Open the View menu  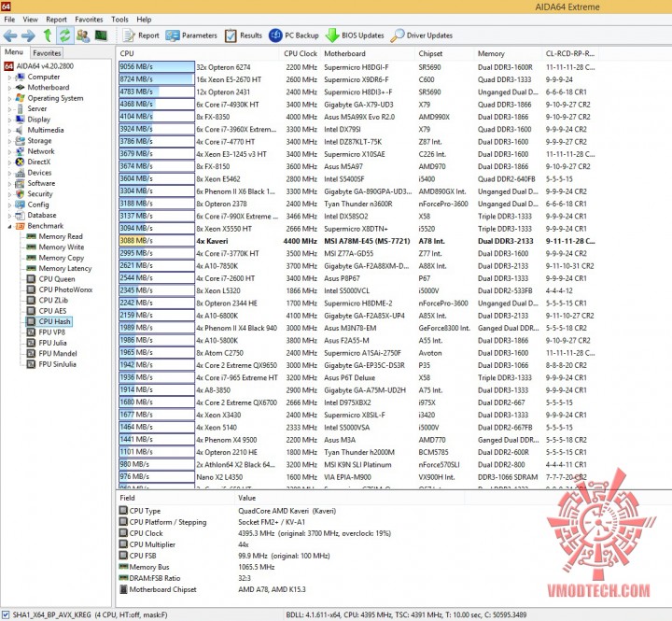[30, 20]
